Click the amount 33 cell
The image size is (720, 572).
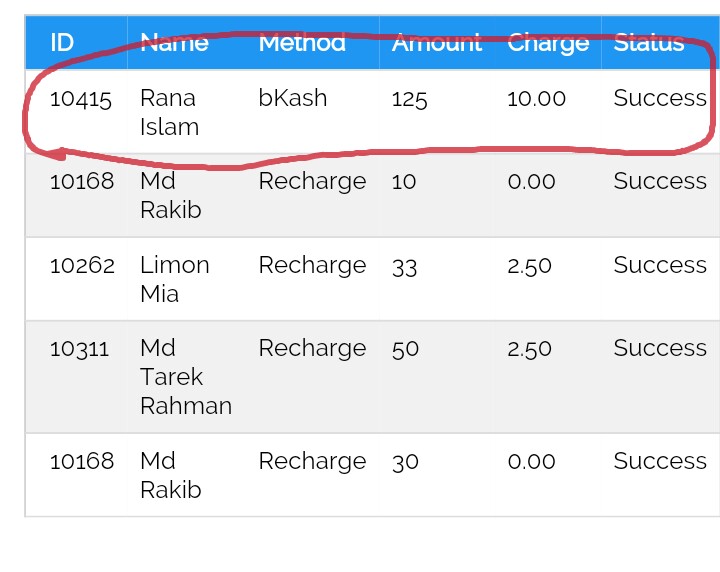click(x=404, y=266)
